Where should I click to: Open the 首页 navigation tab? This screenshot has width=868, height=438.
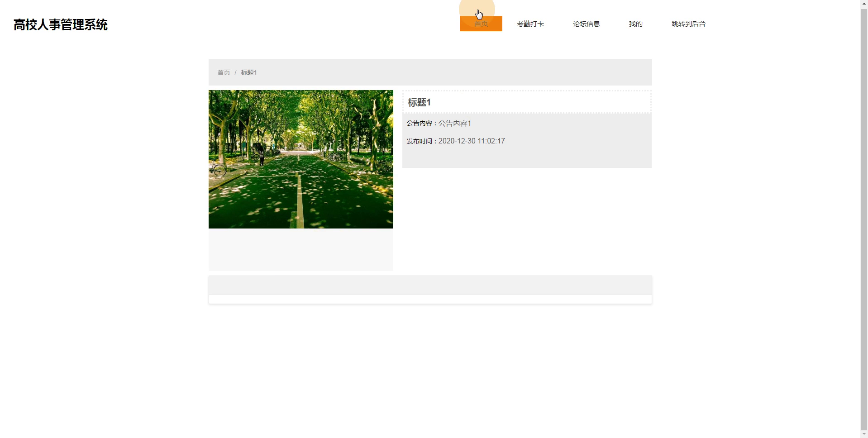481,24
